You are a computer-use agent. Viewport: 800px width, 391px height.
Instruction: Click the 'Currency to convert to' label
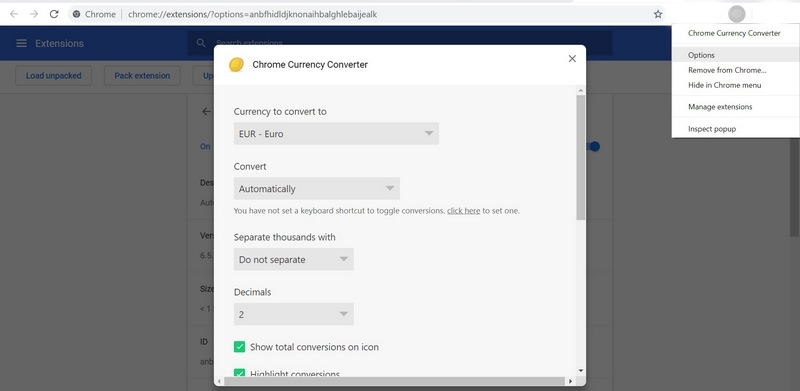pyautogui.click(x=280, y=111)
